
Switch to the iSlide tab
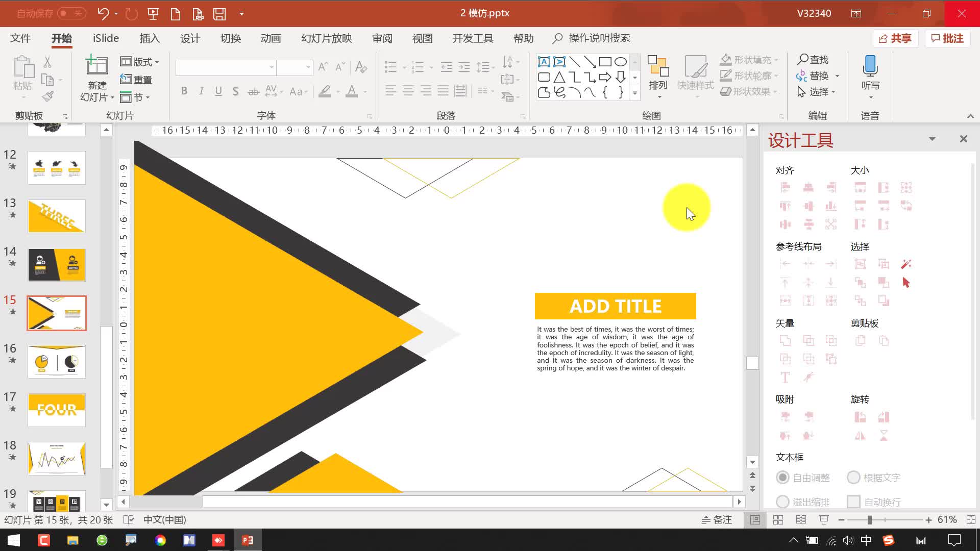(x=106, y=38)
